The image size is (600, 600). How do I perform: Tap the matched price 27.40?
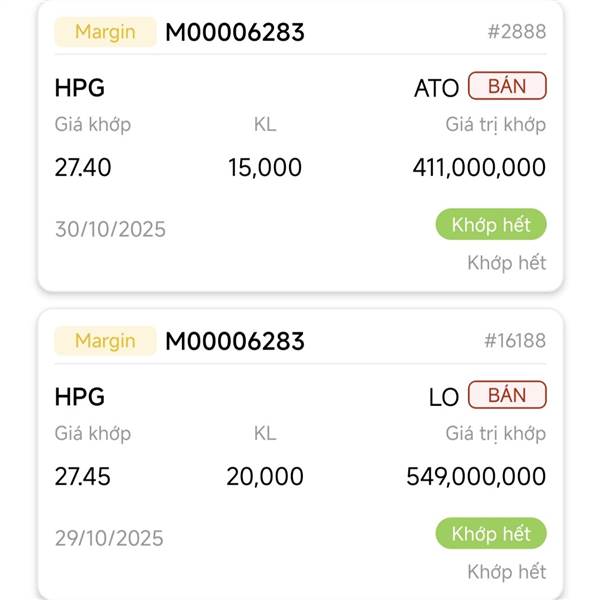[x=83, y=168]
